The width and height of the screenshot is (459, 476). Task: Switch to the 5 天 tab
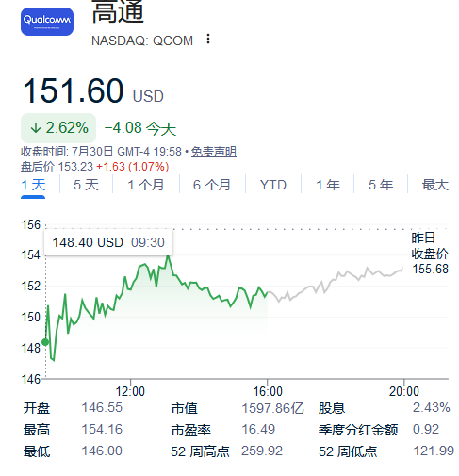pyautogui.click(x=86, y=185)
